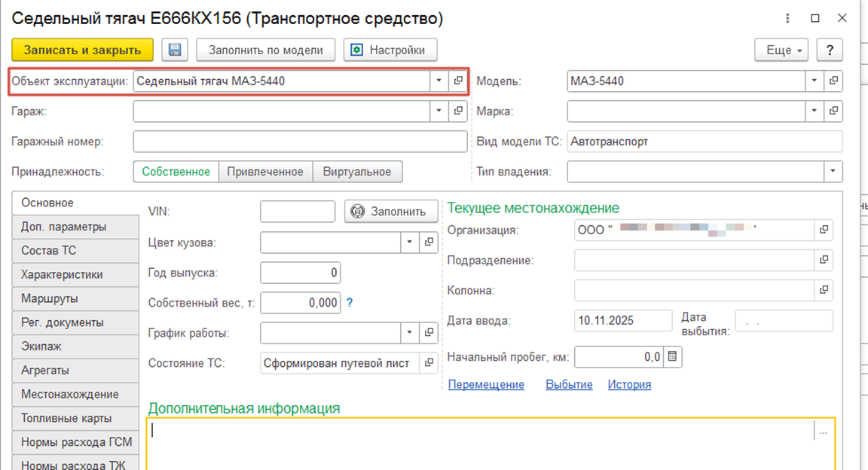Click the question mark help button
Viewport: 868px width, 470px height.
pyautogui.click(x=830, y=50)
